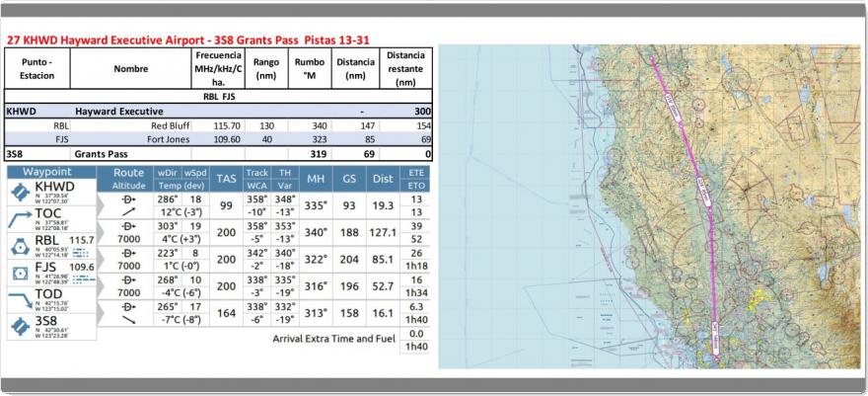Click the 99 TAS value
The width and height of the screenshot is (868, 396).
[226, 206]
